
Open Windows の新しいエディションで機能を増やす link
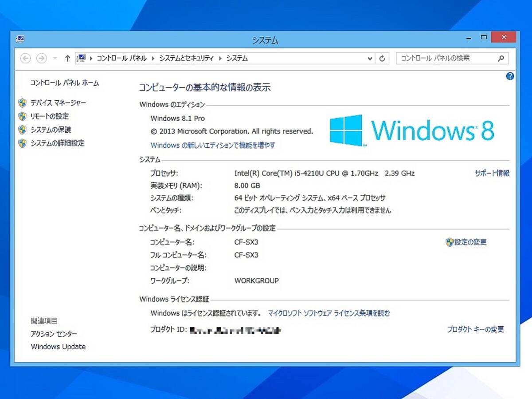[x=213, y=145]
